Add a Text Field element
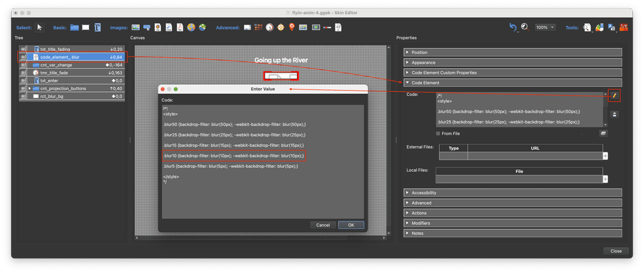The height and width of the screenshot is (272, 644). pos(97,28)
